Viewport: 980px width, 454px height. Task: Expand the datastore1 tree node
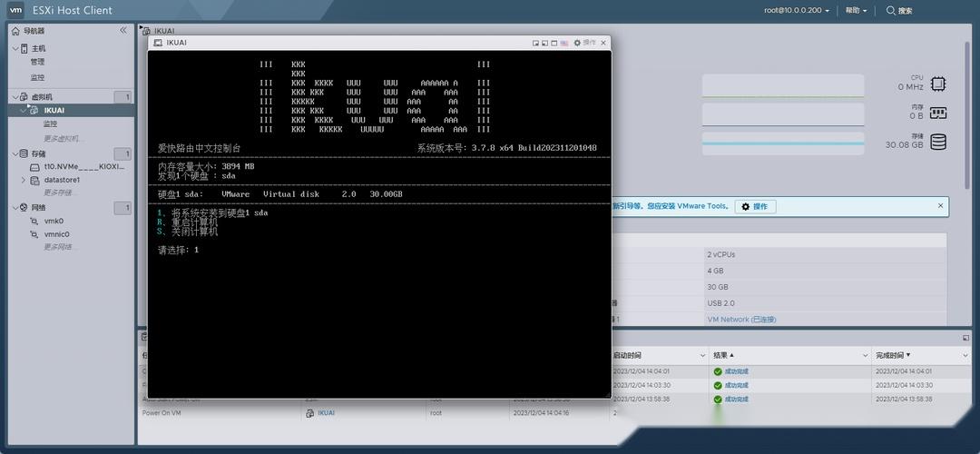coord(24,180)
